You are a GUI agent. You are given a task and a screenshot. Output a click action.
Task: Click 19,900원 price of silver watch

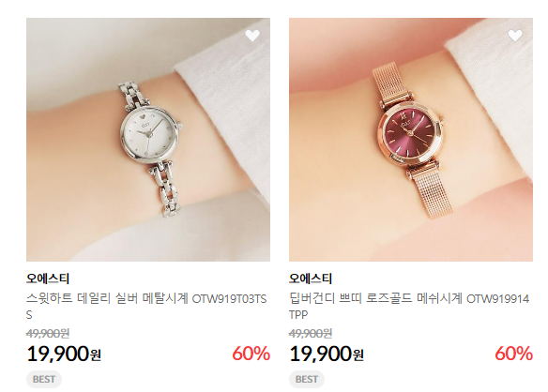pos(64,354)
